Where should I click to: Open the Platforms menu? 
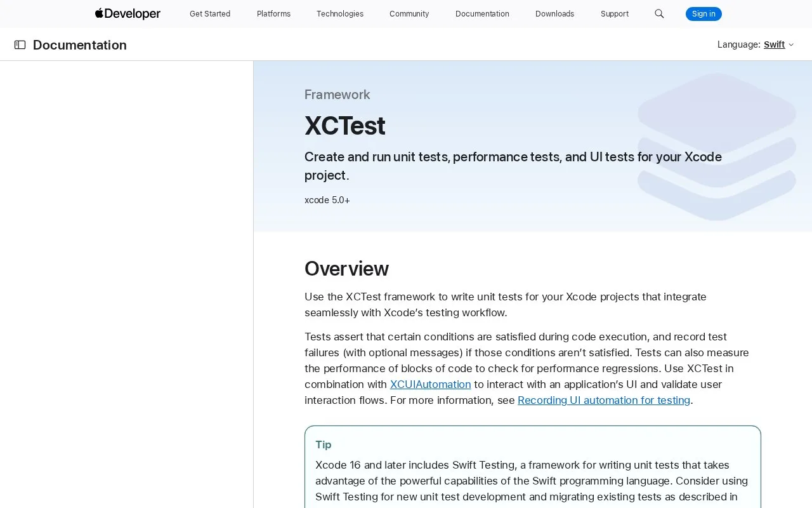click(x=273, y=13)
